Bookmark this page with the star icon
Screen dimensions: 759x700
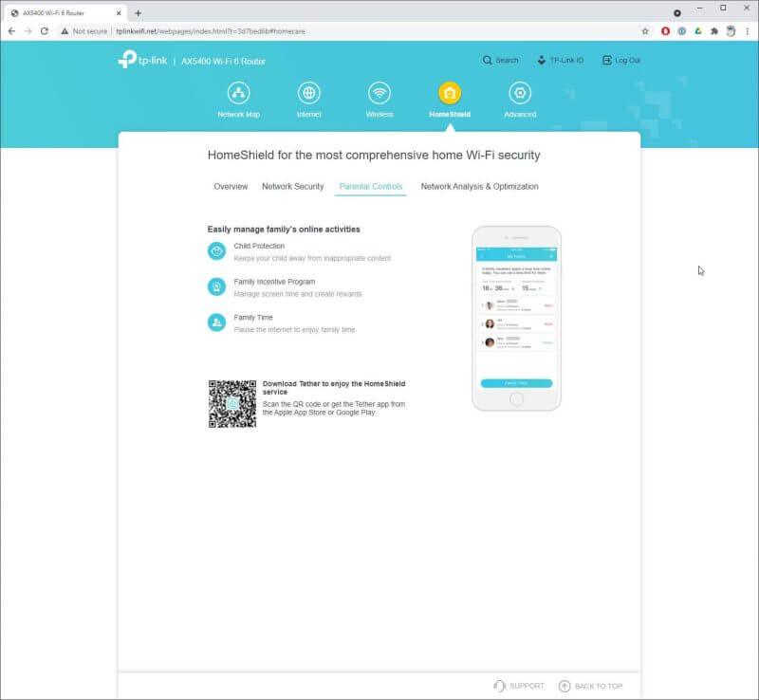645,31
